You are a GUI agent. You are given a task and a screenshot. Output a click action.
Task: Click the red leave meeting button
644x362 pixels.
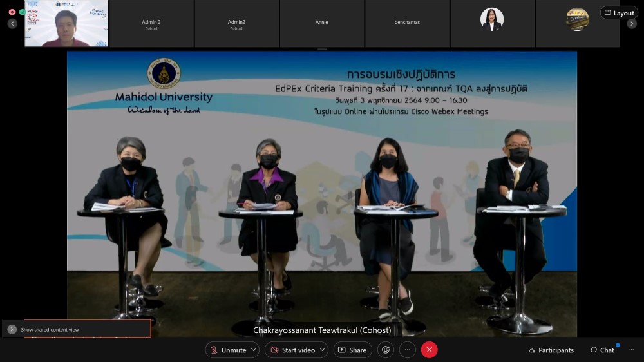pos(430,350)
